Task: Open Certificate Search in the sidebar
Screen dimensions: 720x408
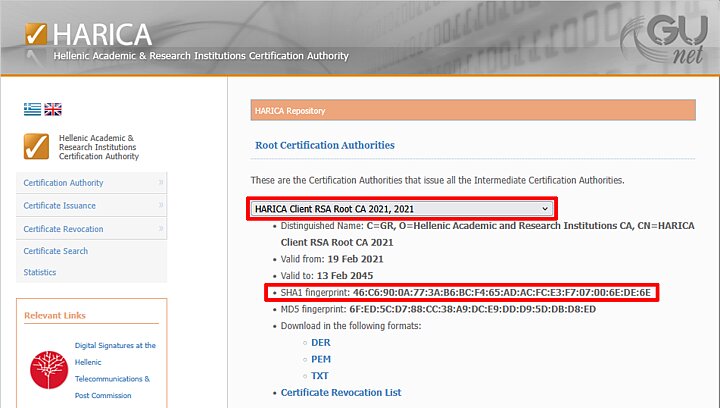Action: coord(56,251)
